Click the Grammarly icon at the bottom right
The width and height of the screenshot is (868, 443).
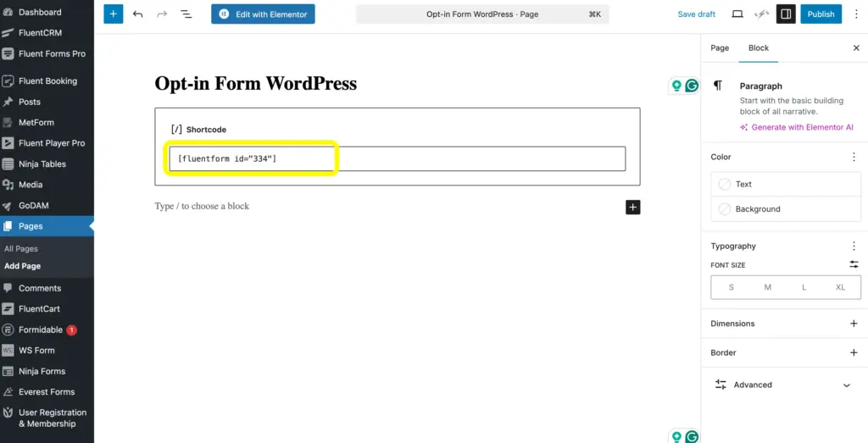tap(692, 437)
